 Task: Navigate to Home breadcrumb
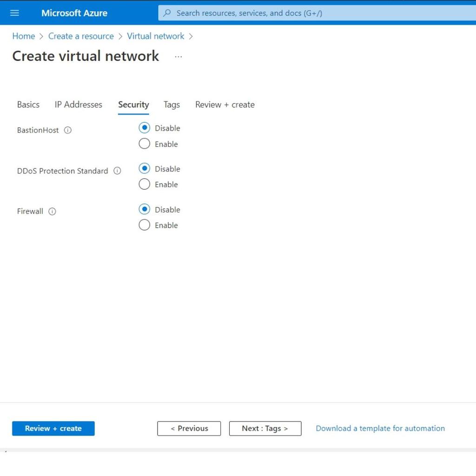24,36
